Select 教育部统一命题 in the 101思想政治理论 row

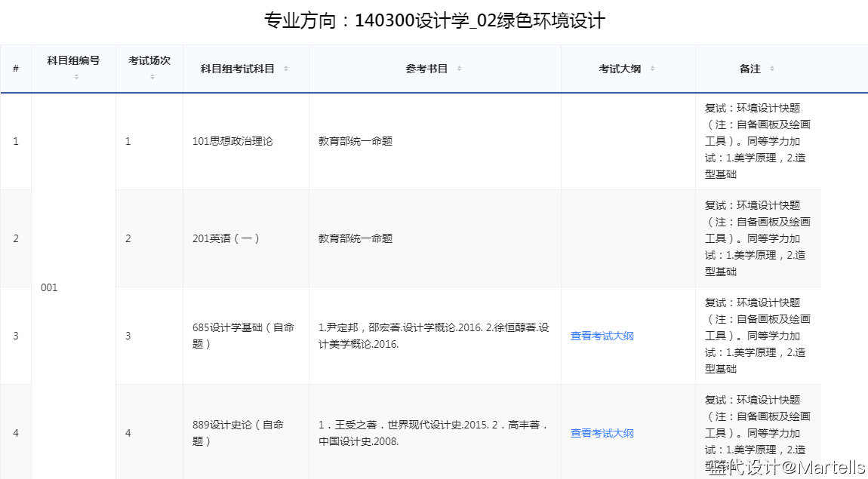click(355, 141)
